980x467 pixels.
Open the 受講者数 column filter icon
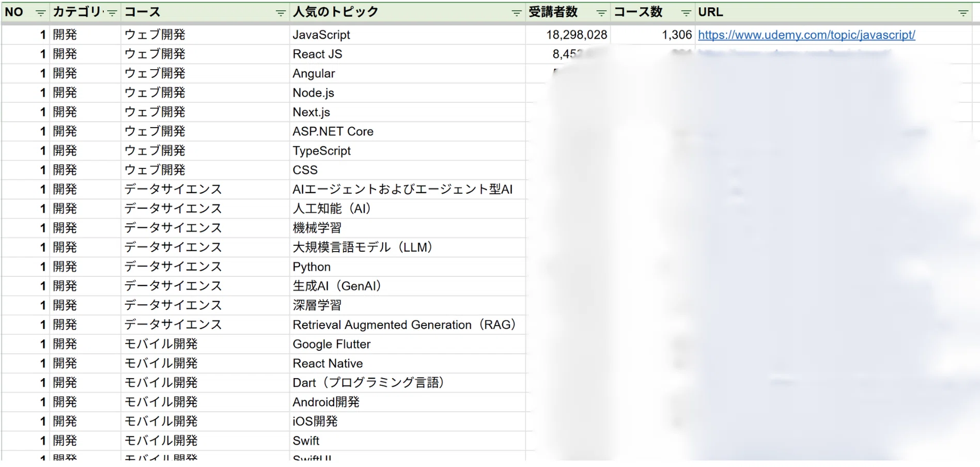pos(601,13)
